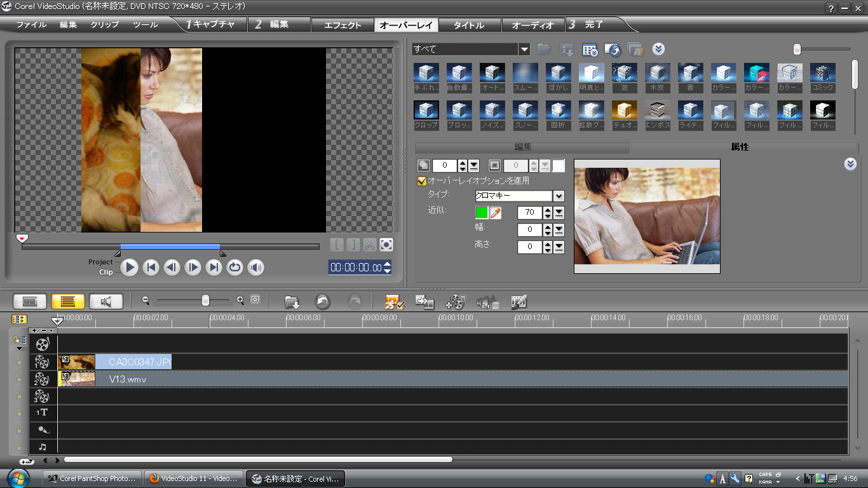Image resolution: width=868 pixels, height=488 pixels.
Task: Switch to storyboard view
Action: click(31, 301)
